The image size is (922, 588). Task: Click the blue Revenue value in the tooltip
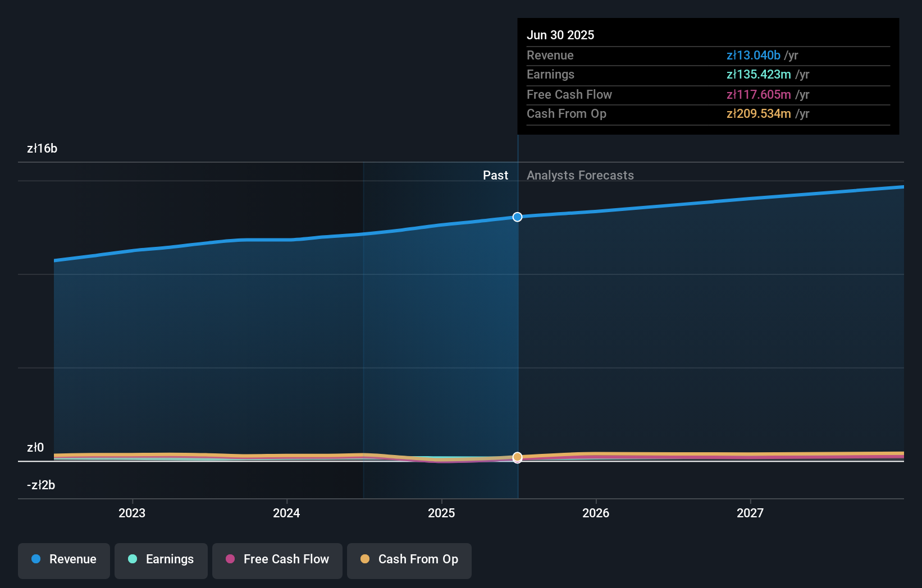coord(753,55)
